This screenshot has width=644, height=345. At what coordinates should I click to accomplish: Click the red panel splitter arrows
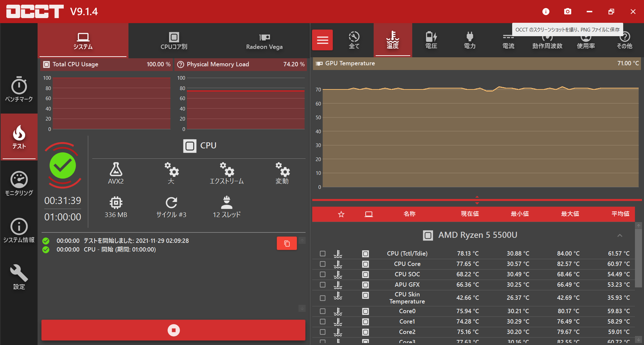click(477, 200)
